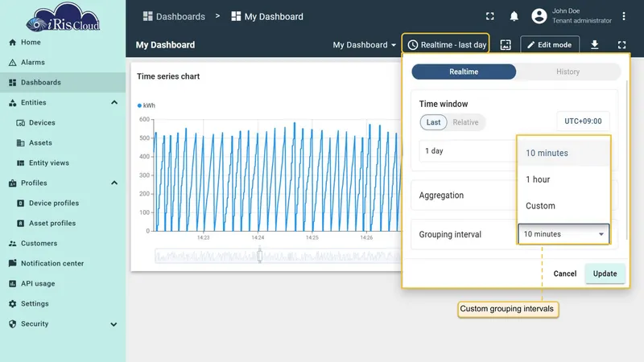Click the Update button

pyautogui.click(x=605, y=274)
